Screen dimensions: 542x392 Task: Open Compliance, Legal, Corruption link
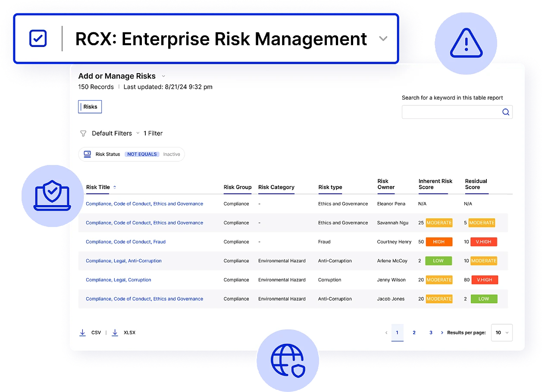[119, 280]
